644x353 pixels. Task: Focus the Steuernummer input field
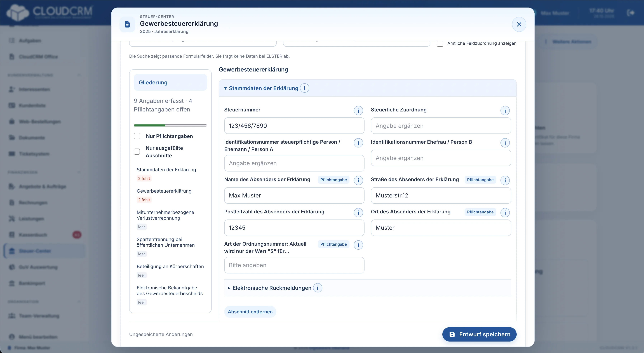294,126
